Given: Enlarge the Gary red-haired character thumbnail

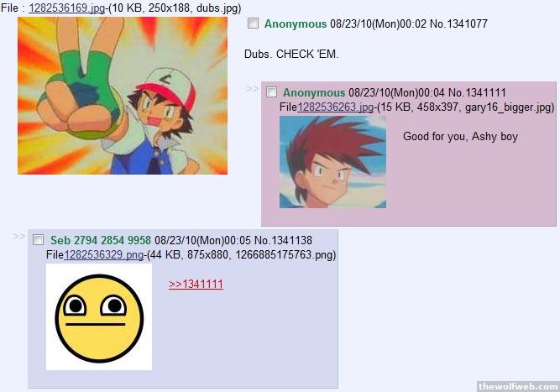Looking at the screenshot, I should 332,162.
